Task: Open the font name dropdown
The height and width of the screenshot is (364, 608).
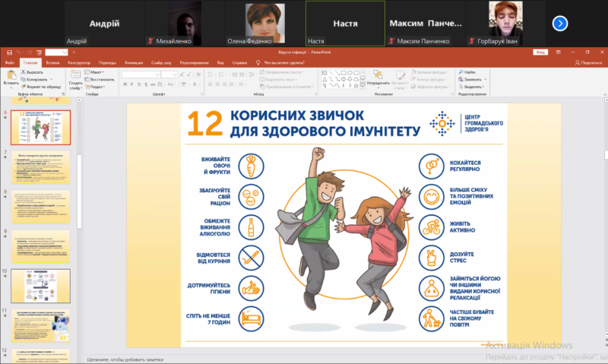Action: coord(157,74)
